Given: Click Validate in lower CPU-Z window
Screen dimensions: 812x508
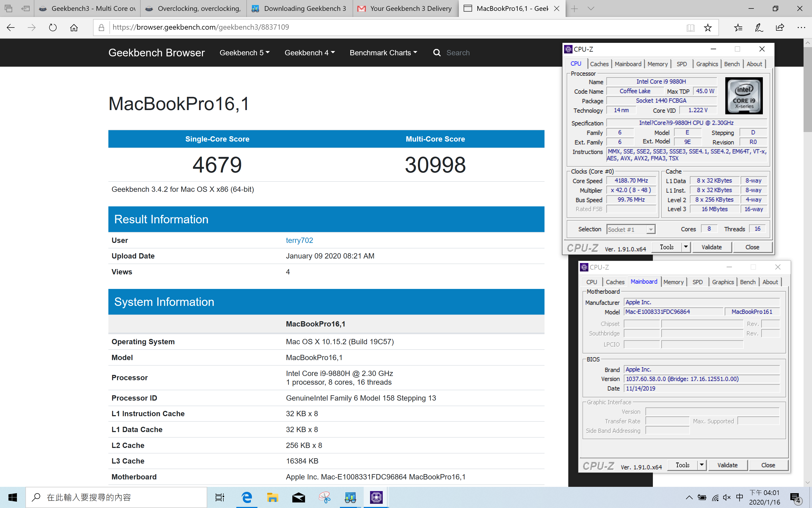Looking at the screenshot, I should (x=727, y=465).
